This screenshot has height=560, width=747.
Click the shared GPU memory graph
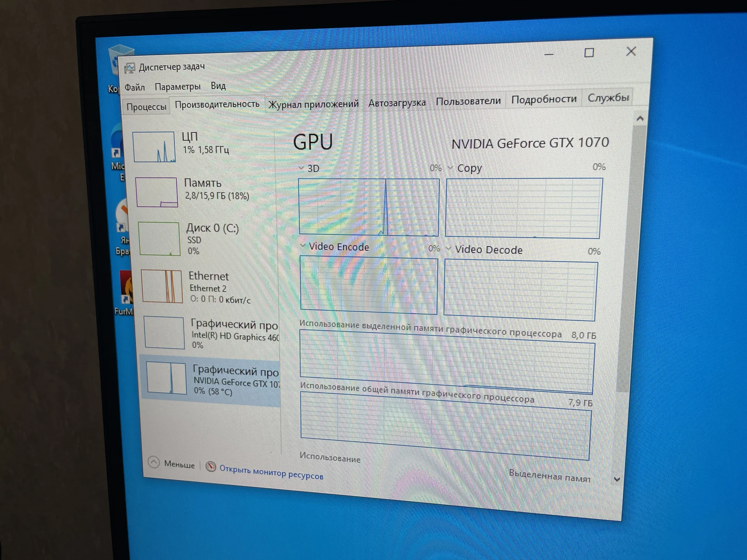(446, 426)
